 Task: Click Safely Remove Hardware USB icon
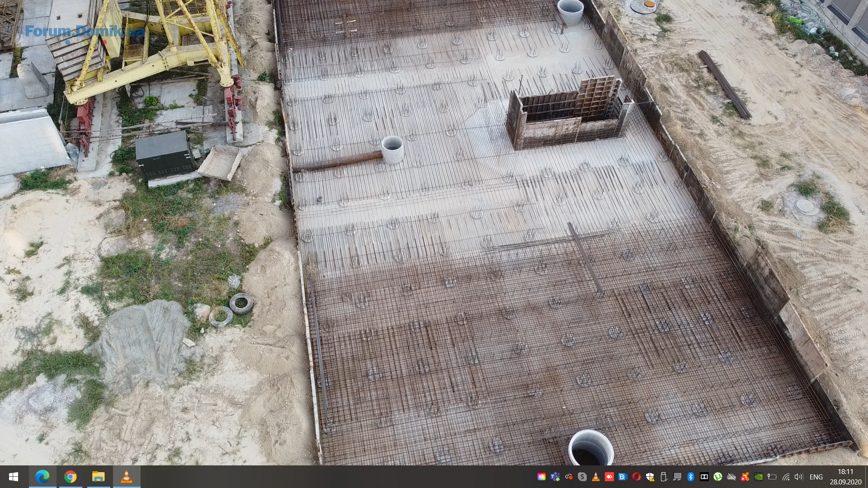664,477
